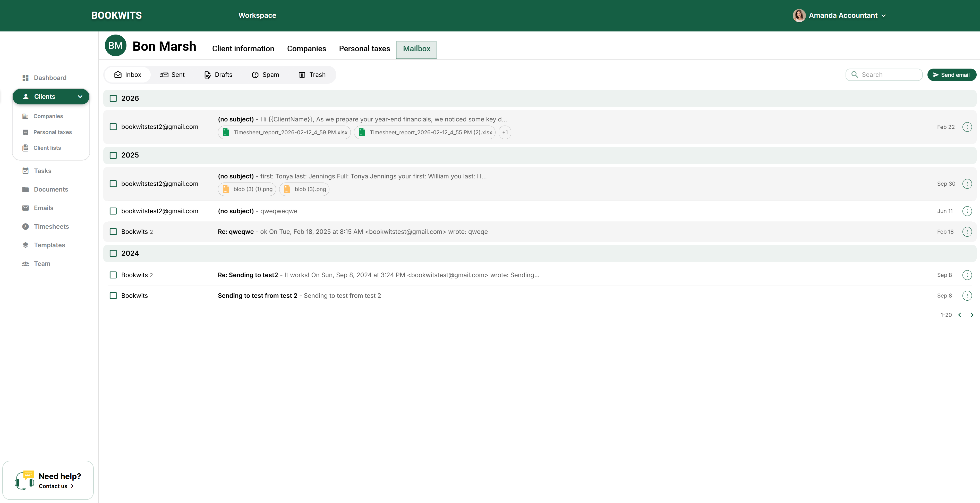Open Timesheets via its clock icon
This screenshot has width=980, height=503.
coord(25,227)
